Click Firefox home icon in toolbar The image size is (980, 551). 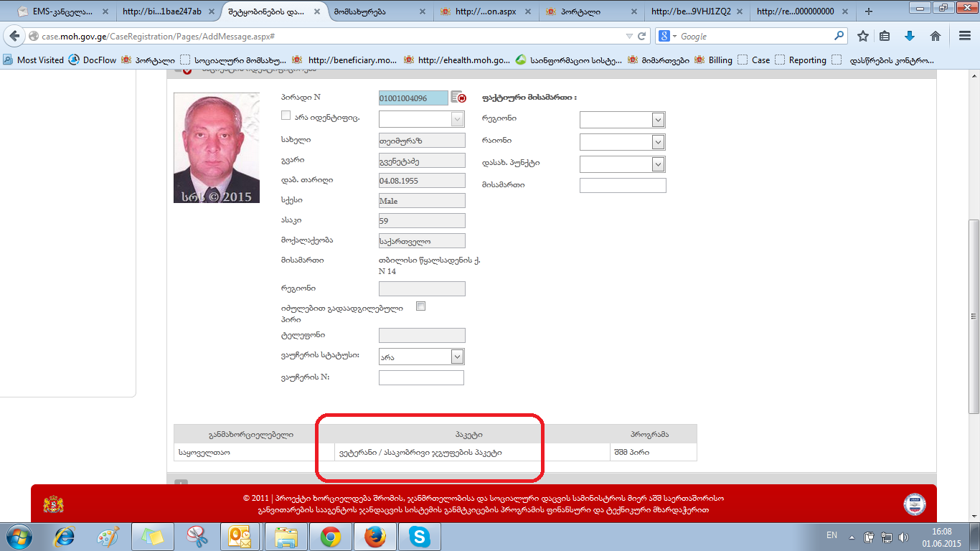(x=935, y=36)
